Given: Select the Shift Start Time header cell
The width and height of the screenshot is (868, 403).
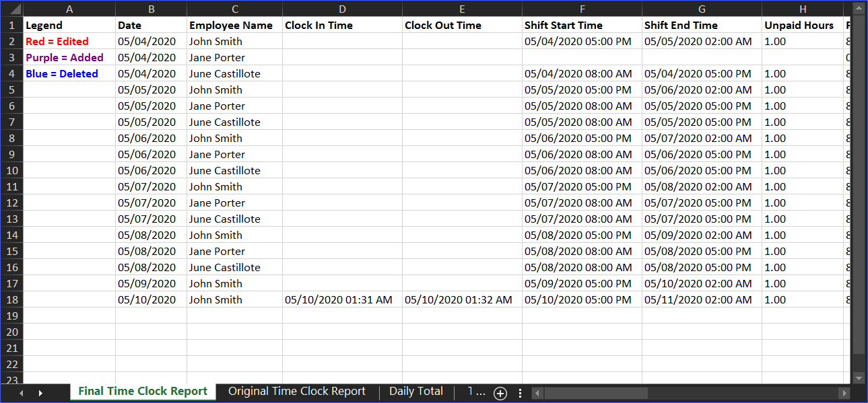Looking at the screenshot, I should point(582,26).
